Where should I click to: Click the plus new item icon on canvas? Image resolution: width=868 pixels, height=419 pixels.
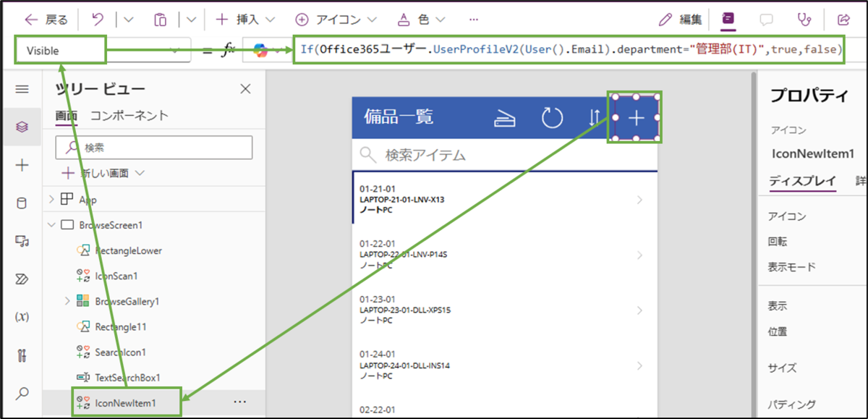pyautogui.click(x=636, y=117)
